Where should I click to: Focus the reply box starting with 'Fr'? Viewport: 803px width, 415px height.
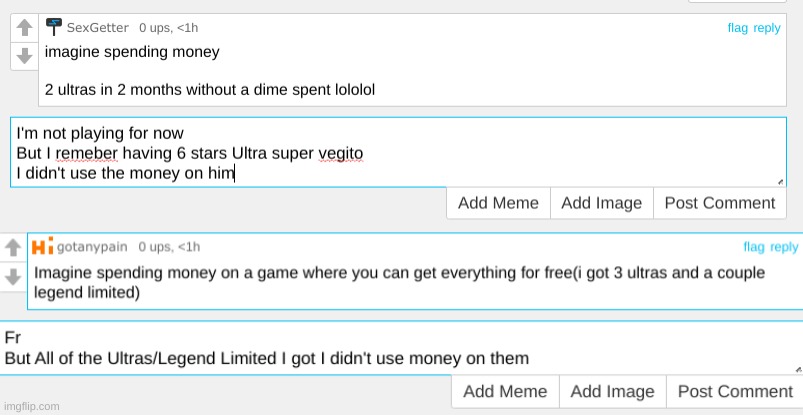coord(398,348)
